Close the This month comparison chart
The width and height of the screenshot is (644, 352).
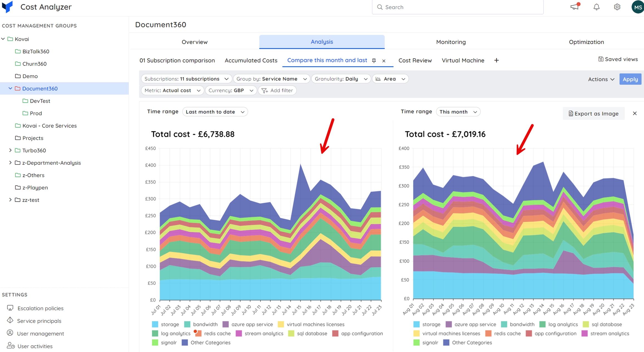coord(635,113)
